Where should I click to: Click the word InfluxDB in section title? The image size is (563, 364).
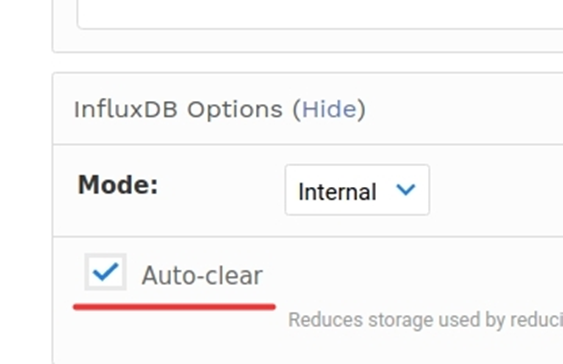tap(126, 109)
